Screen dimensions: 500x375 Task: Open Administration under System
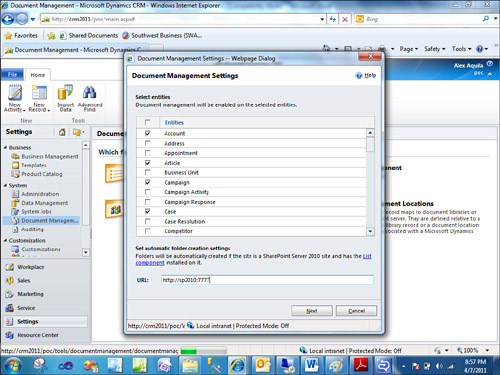[x=40, y=194]
